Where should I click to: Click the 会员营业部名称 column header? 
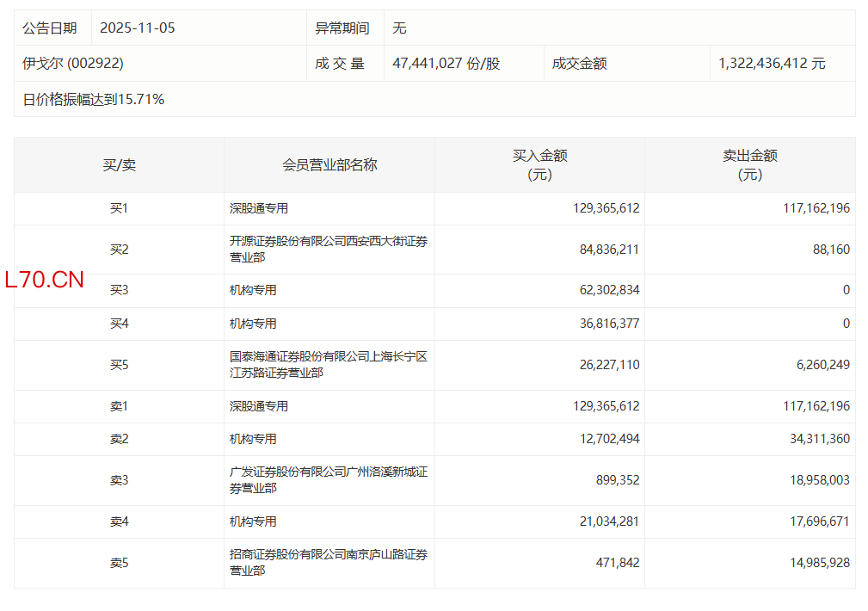329,164
